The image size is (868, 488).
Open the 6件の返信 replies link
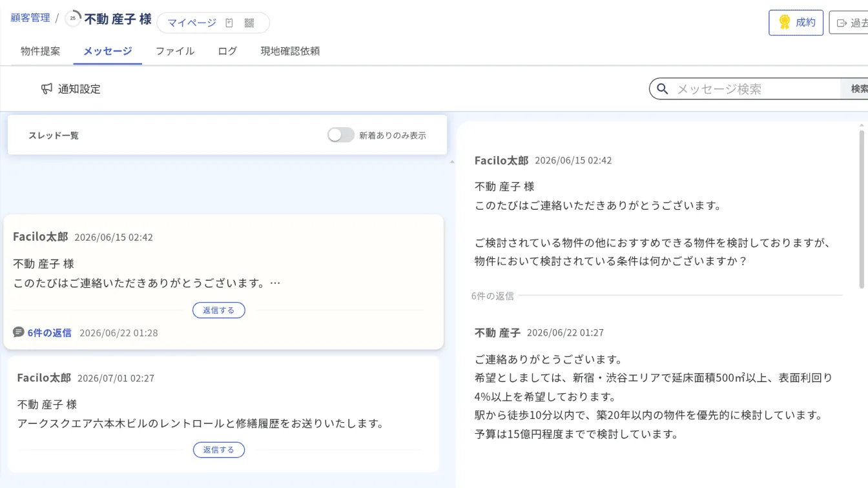click(49, 333)
